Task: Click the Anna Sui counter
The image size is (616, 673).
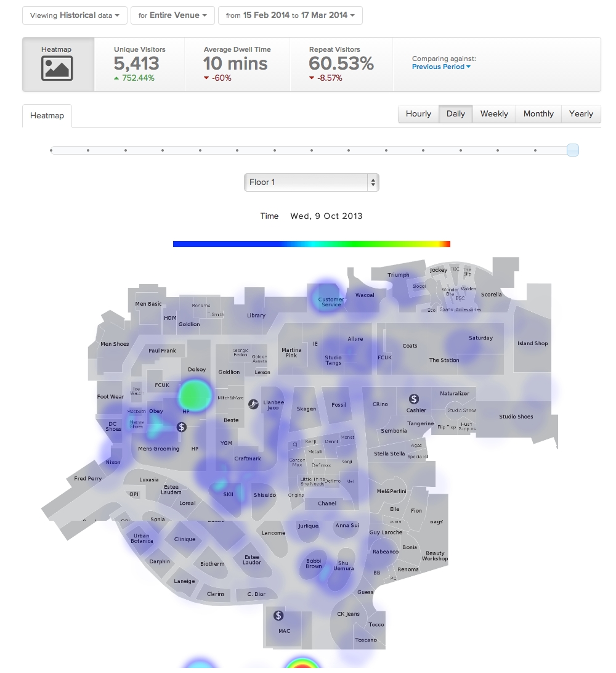Action: click(347, 525)
